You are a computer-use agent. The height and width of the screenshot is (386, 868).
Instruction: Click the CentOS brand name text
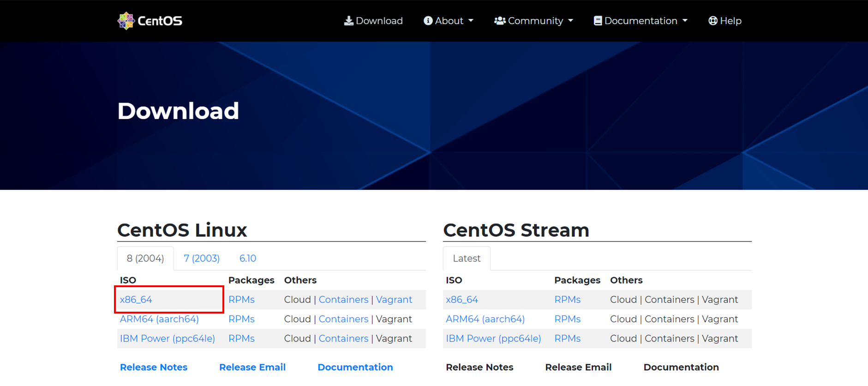[160, 21]
